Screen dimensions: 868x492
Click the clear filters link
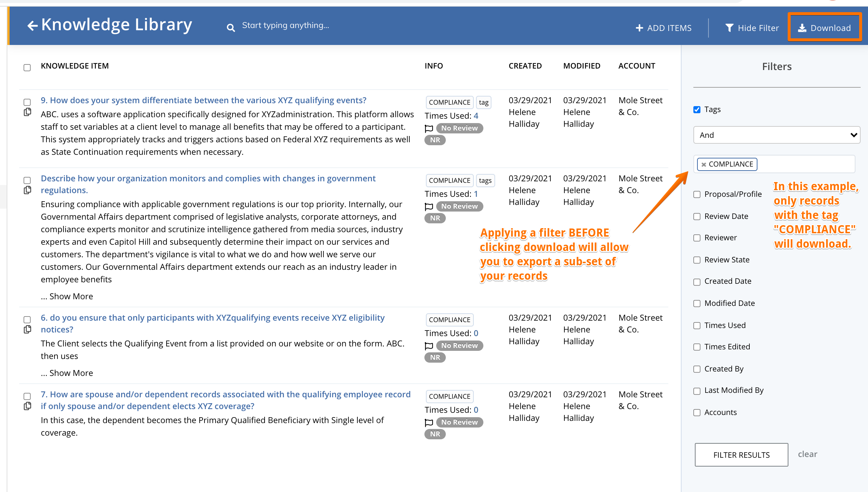coord(807,454)
